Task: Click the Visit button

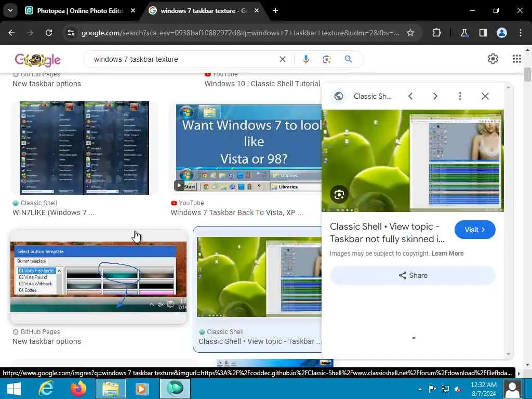Action: [475, 230]
